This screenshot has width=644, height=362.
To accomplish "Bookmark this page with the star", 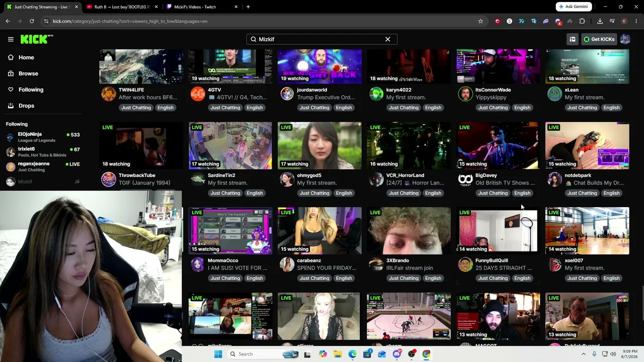I will pyautogui.click(x=480, y=21).
